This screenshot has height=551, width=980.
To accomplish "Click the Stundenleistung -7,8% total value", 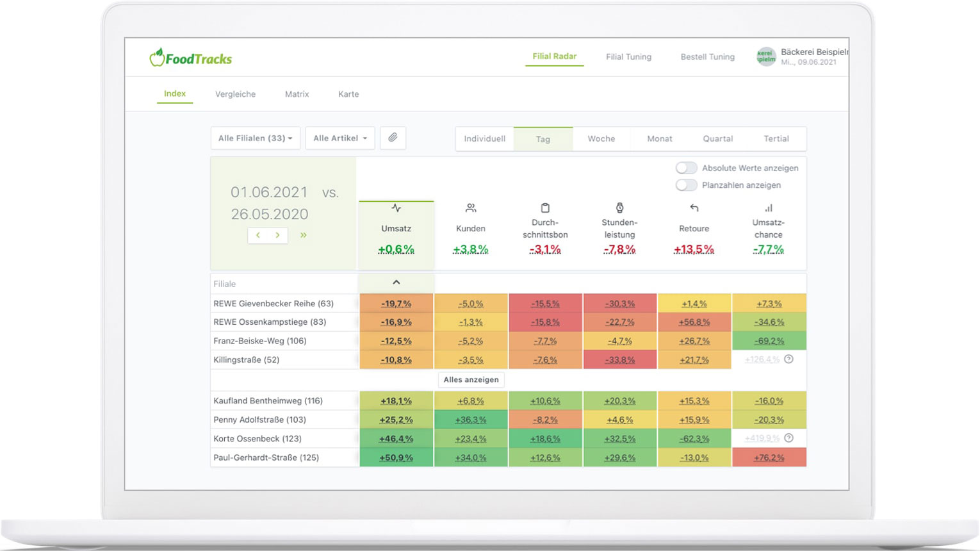I will pyautogui.click(x=619, y=250).
